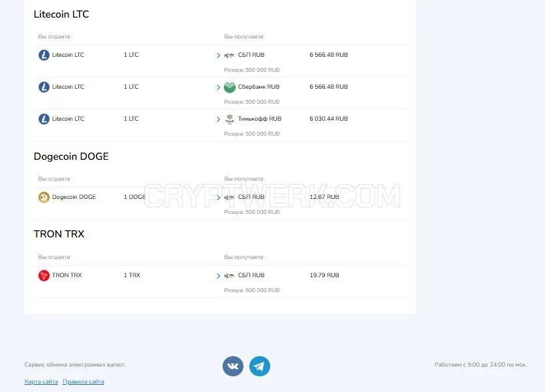This screenshot has width=545, height=392.
Task: Click arrow chevron in the Dogecoin row
Action: (218, 198)
